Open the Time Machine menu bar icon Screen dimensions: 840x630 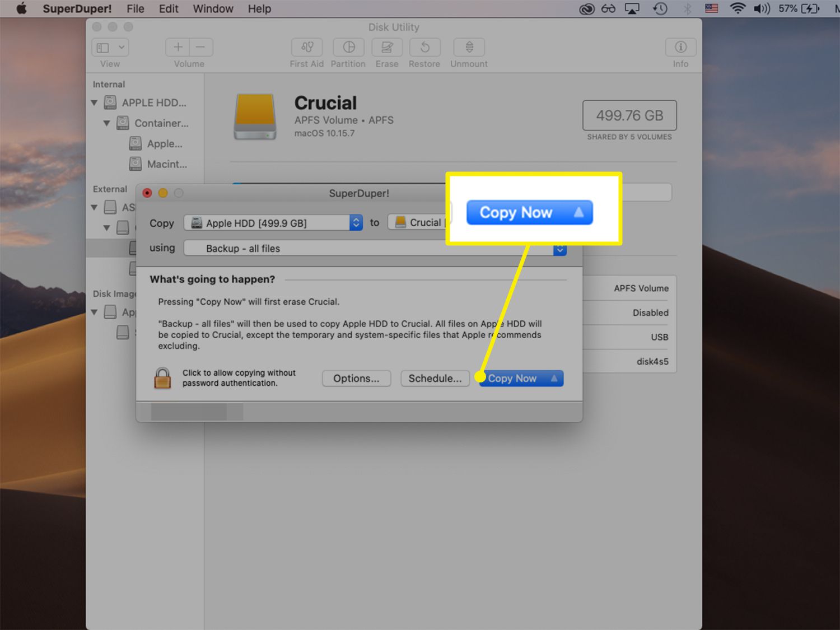(661, 8)
